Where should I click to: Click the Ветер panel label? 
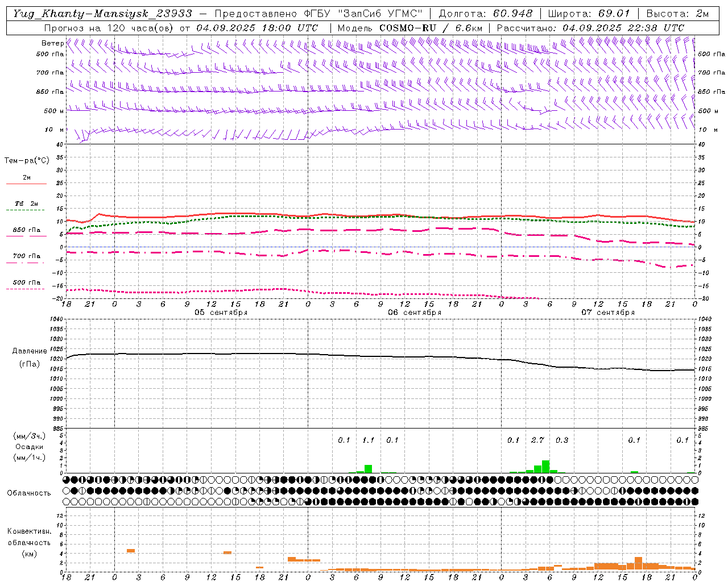click(x=52, y=43)
